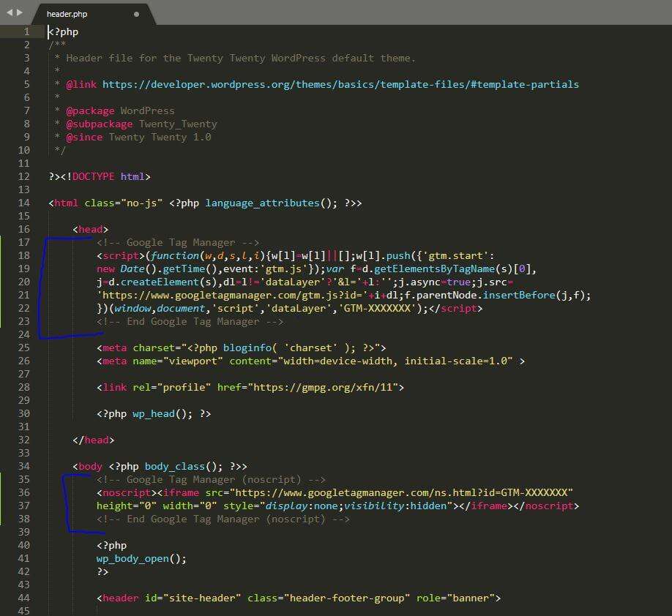Click closing '</head>' tag
This screenshot has width=672, height=616.
[94, 440]
